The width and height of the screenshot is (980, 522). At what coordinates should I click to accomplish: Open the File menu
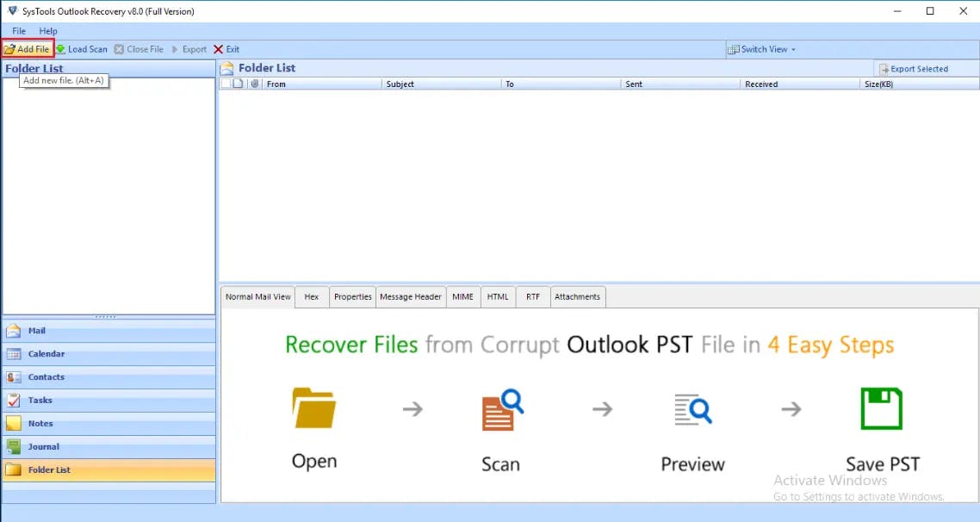tap(19, 31)
